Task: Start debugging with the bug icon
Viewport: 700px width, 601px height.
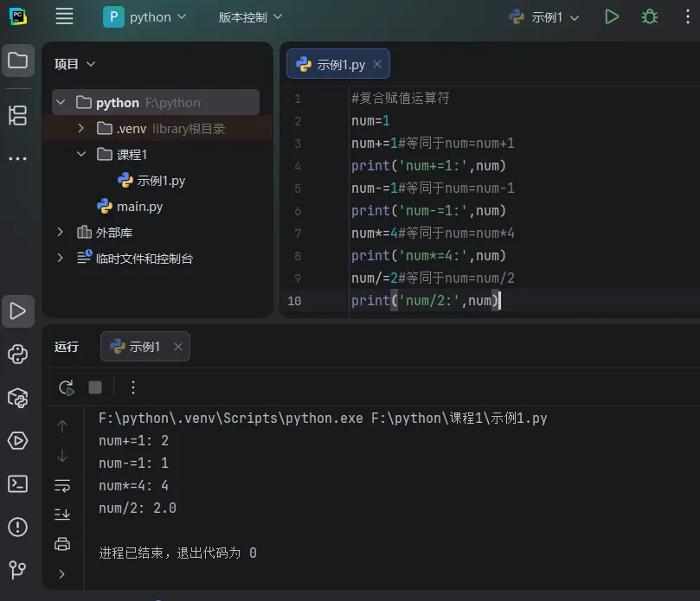Action: pos(650,17)
